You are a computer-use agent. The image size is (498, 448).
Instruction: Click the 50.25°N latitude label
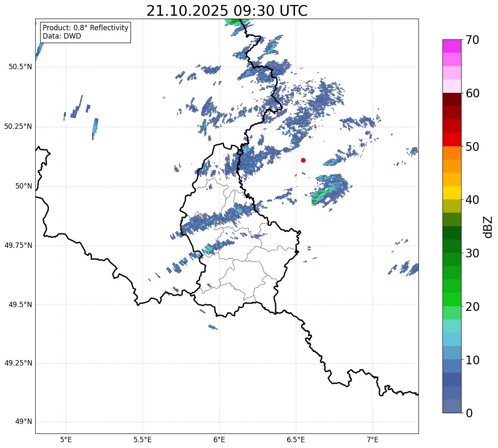point(18,126)
